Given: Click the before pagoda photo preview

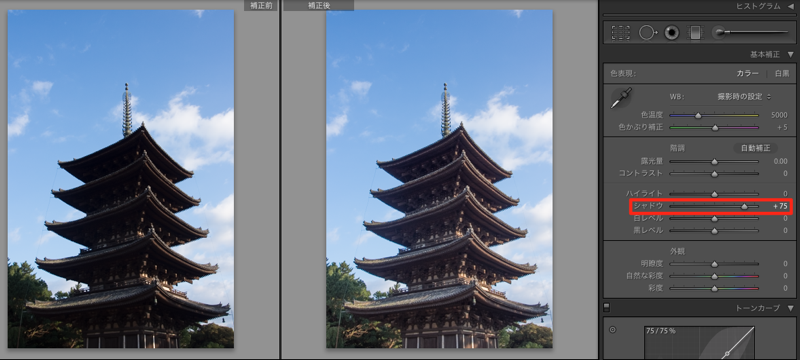Looking at the screenshot, I should (x=121, y=179).
